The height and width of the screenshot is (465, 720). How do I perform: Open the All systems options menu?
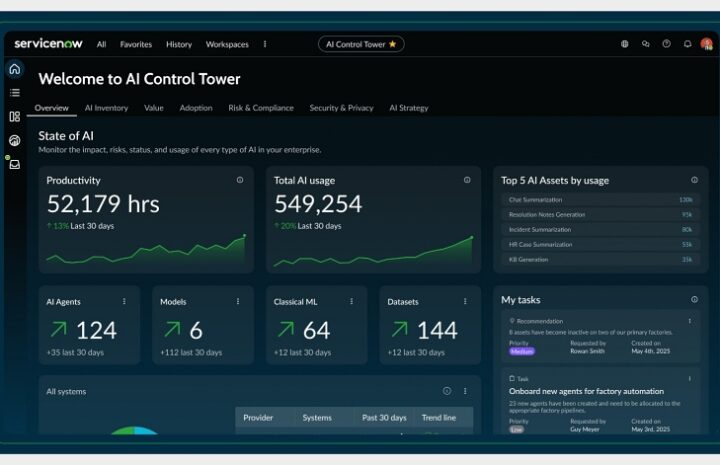pos(465,391)
